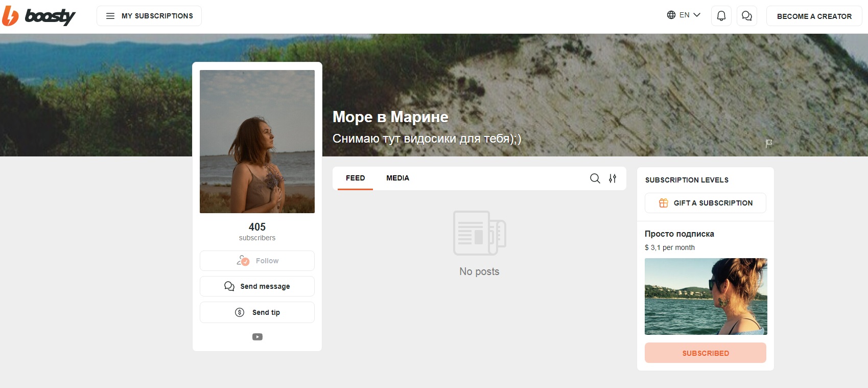Click the Subscription Levels heading
868x388 pixels.
687,180
